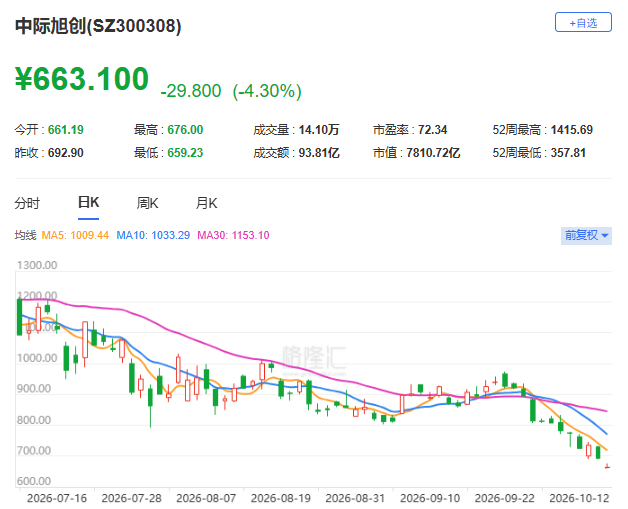Click the 成交额 value 93.81亿
The width and height of the screenshot is (628, 509).
click(319, 153)
